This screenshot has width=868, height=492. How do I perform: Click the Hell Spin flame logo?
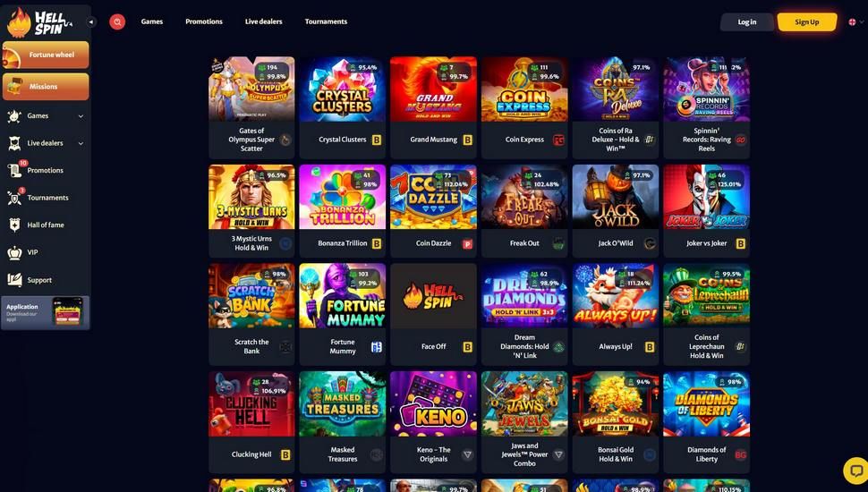[x=39, y=22]
